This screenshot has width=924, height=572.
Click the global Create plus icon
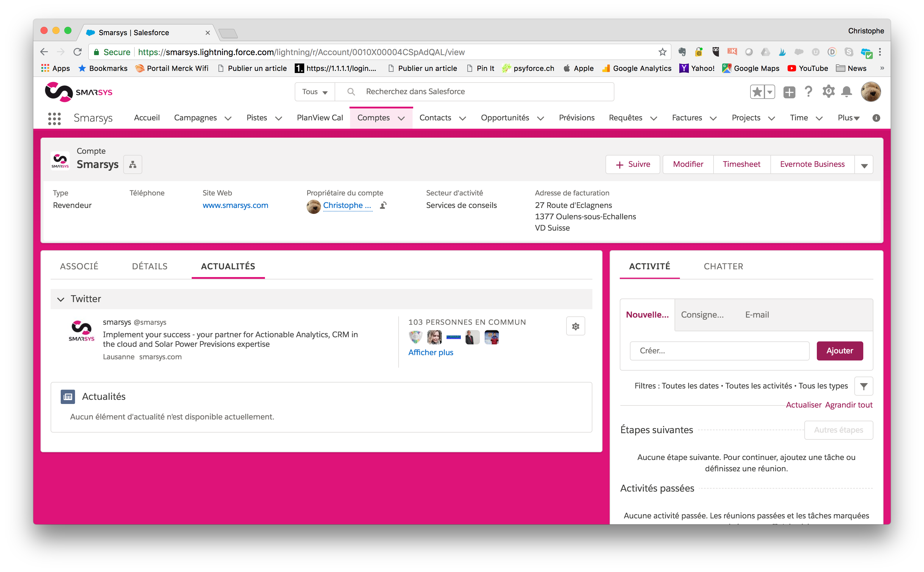click(789, 92)
